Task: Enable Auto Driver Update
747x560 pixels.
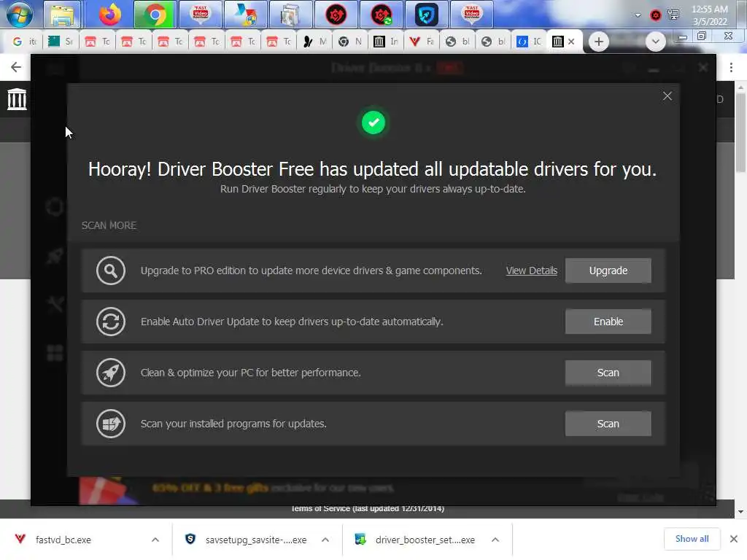Action: pos(608,322)
